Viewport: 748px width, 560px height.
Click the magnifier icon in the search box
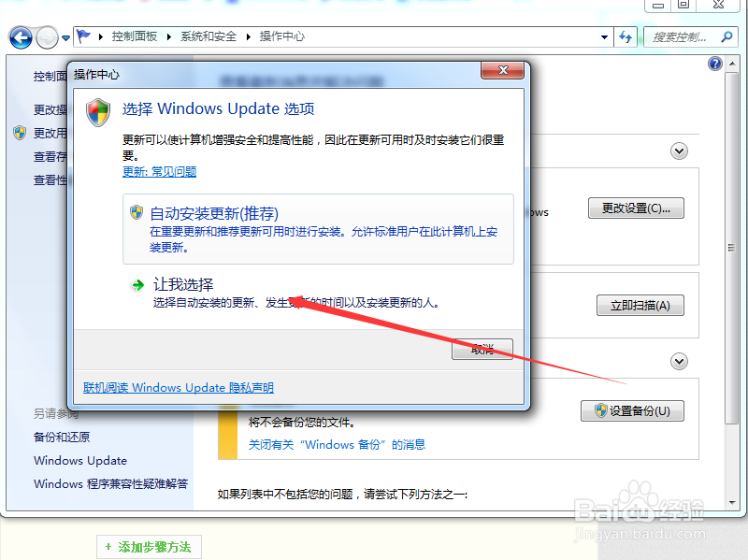click(727, 37)
